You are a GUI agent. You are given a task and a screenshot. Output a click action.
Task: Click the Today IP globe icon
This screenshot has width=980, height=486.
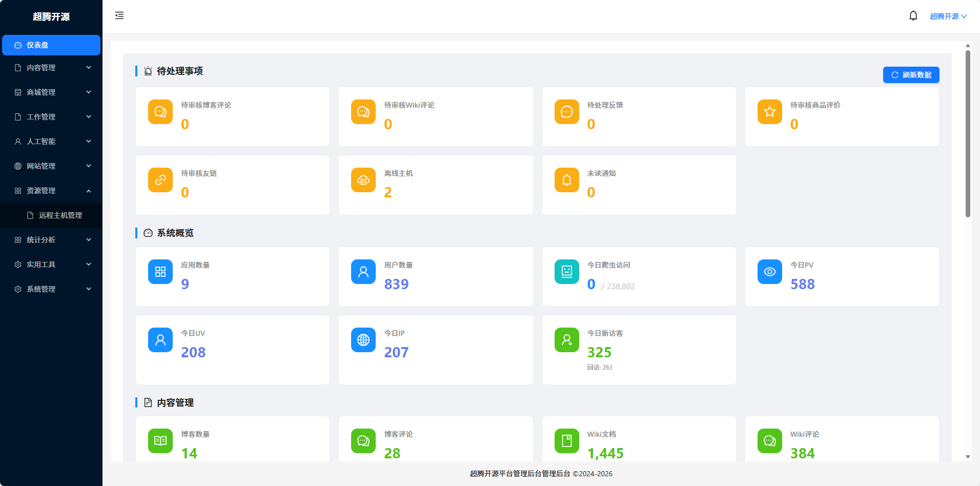[x=363, y=340]
